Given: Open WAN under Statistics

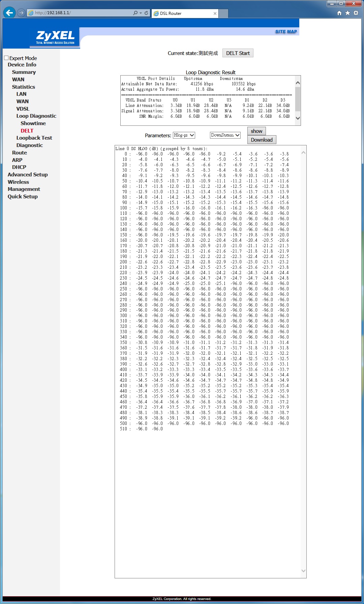Looking at the screenshot, I should coord(23,102).
